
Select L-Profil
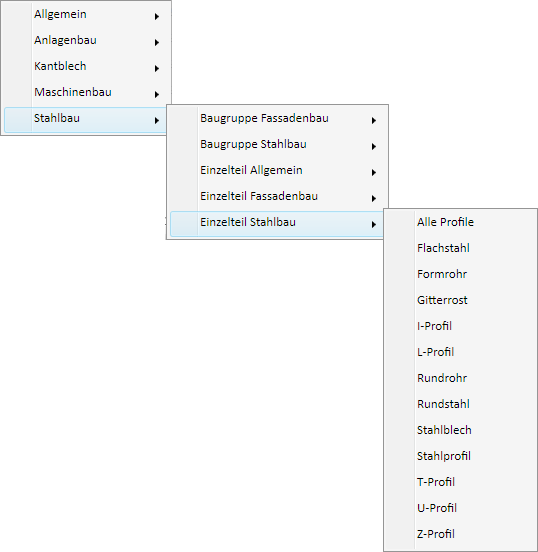460,352
